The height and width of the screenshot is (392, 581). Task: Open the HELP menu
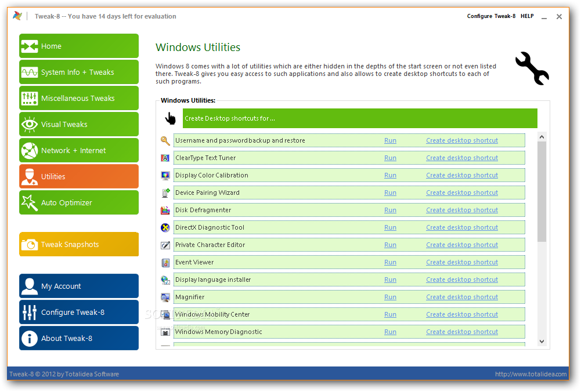click(527, 16)
